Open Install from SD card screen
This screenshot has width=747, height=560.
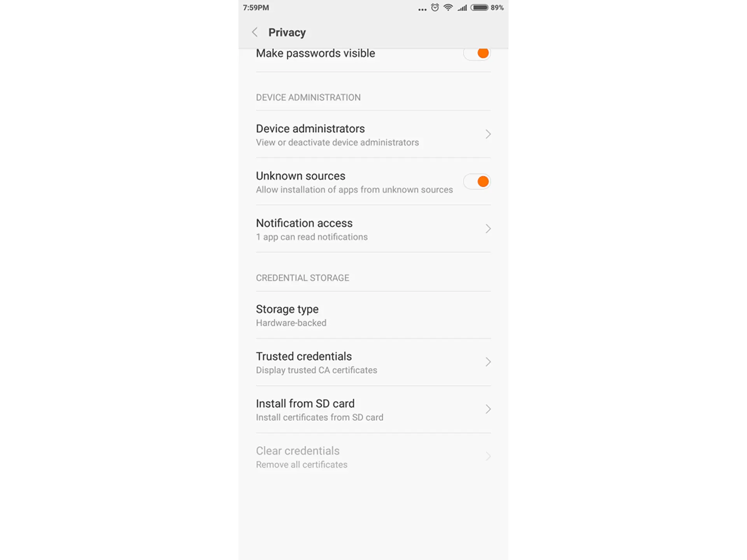pyautogui.click(x=373, y=409)
